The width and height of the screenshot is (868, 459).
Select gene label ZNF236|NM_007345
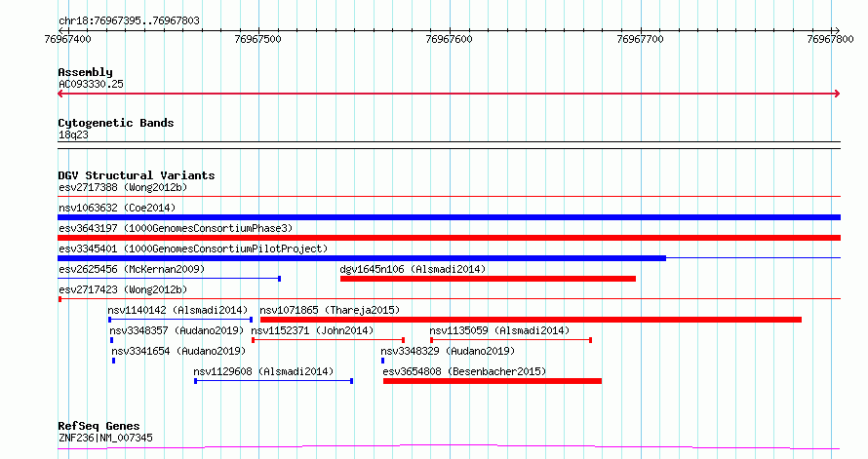(105, 438)
